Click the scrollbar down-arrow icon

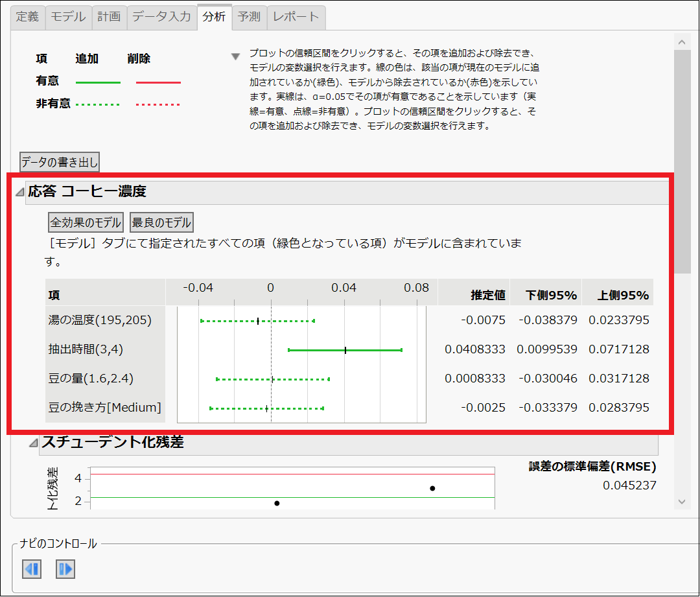[x=682, y=501]
